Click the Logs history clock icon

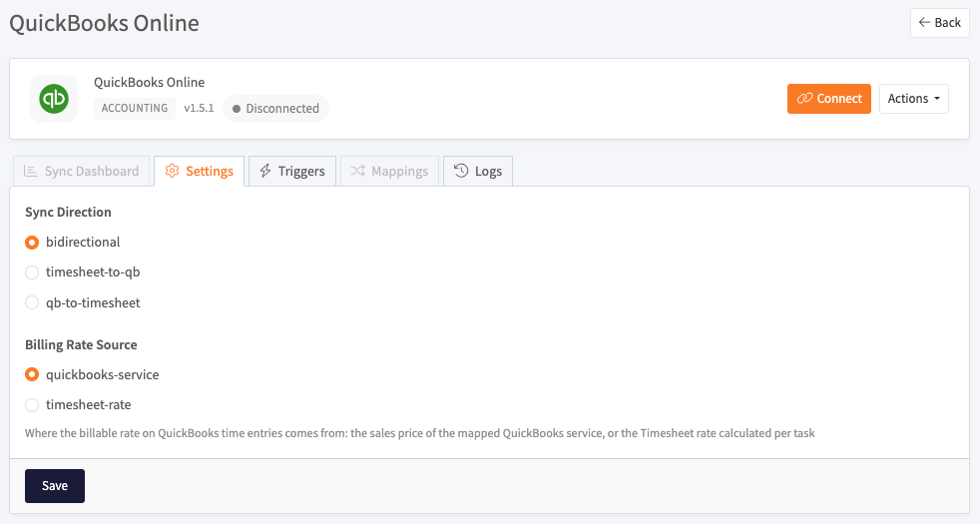[x=461, y=171]
